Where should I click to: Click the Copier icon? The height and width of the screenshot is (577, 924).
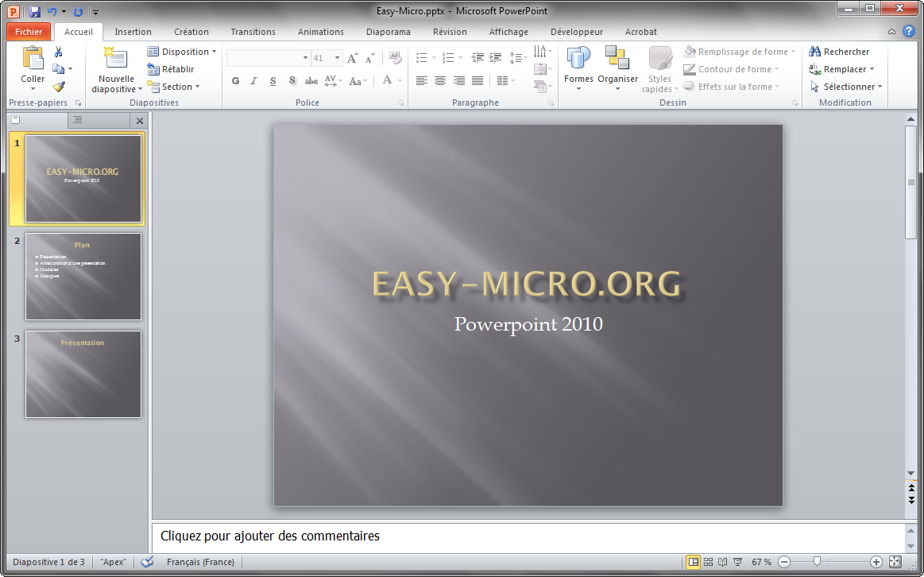[58, 69]
